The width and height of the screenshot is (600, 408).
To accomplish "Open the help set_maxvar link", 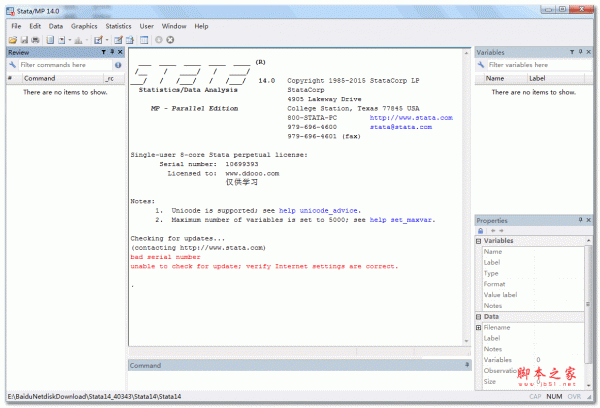I will click(x=401, y=220).
